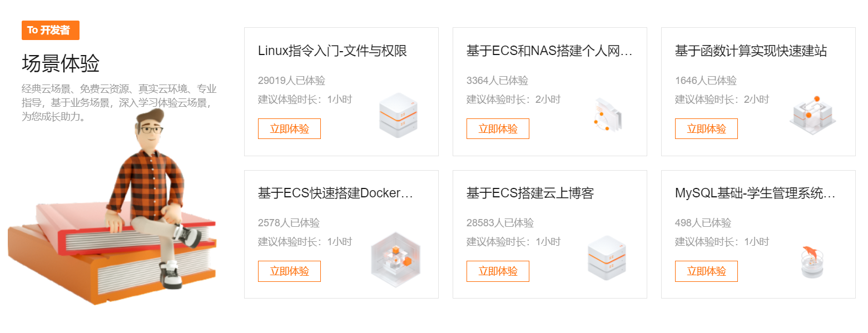Click 立即体验 under 基于函数计算实现快速建站
868x333 pixels.
tap(706, 128)
